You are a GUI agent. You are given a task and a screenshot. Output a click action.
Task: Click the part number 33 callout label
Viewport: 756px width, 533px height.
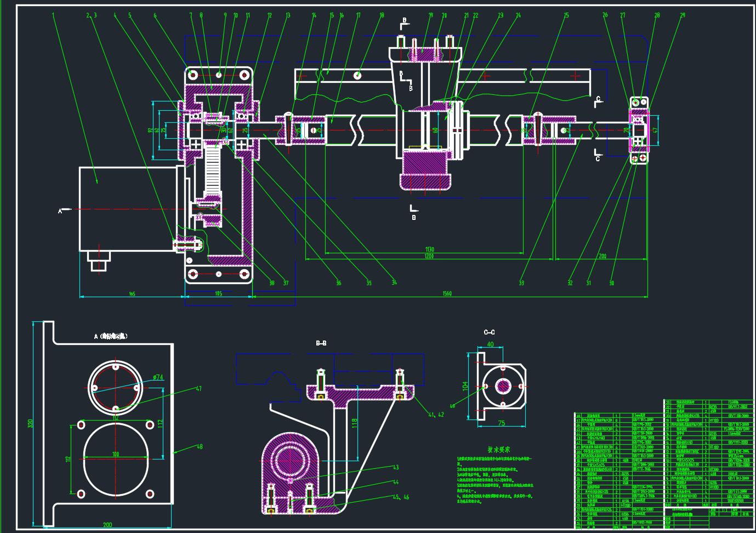(521, 283)
